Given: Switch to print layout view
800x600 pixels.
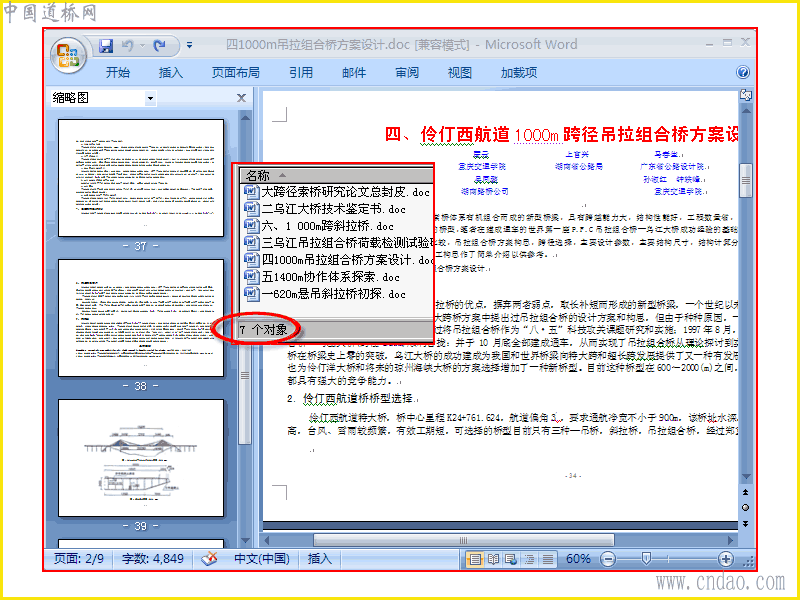Looking at the screenshot, I should coord(475,559).
